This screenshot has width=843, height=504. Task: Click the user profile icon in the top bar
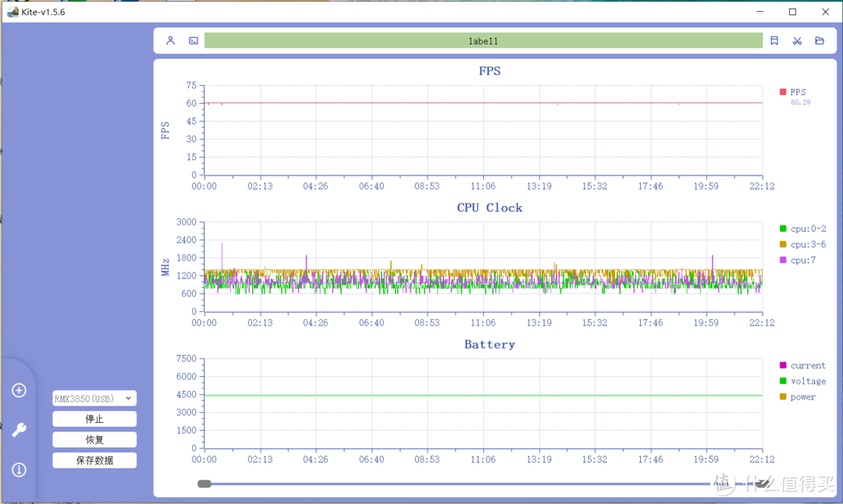(x=170, y=41)
